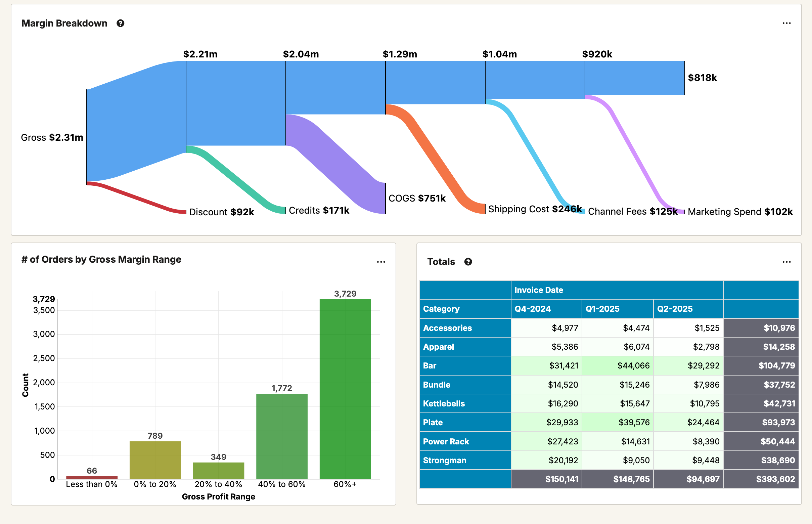Click Totals panel help question icon
The width and height of the screenshot is (812, 524).
(x=468, y=262)
